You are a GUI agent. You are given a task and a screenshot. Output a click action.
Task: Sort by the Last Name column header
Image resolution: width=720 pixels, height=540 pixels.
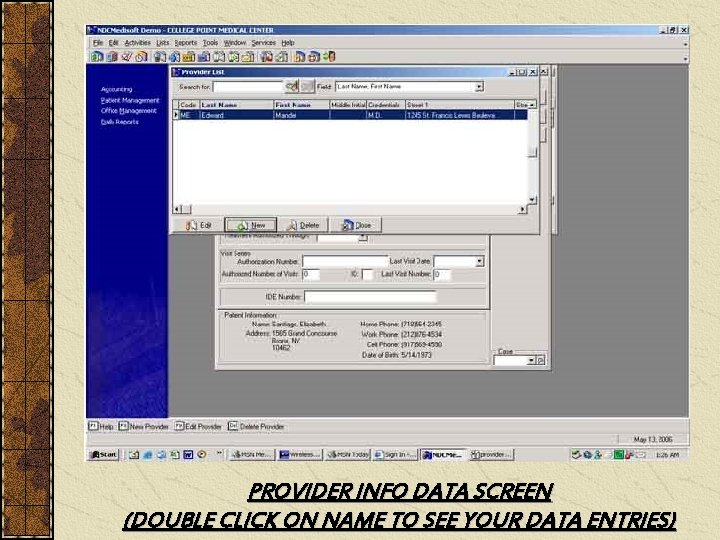(x=236, y=105)
